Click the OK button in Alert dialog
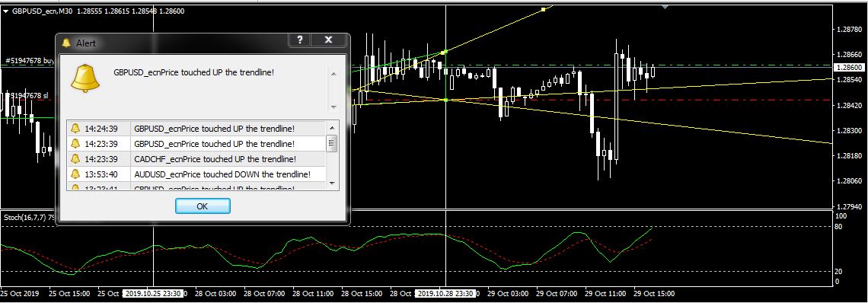The width and height of the screenshot is (868, 303). (203, 206)
